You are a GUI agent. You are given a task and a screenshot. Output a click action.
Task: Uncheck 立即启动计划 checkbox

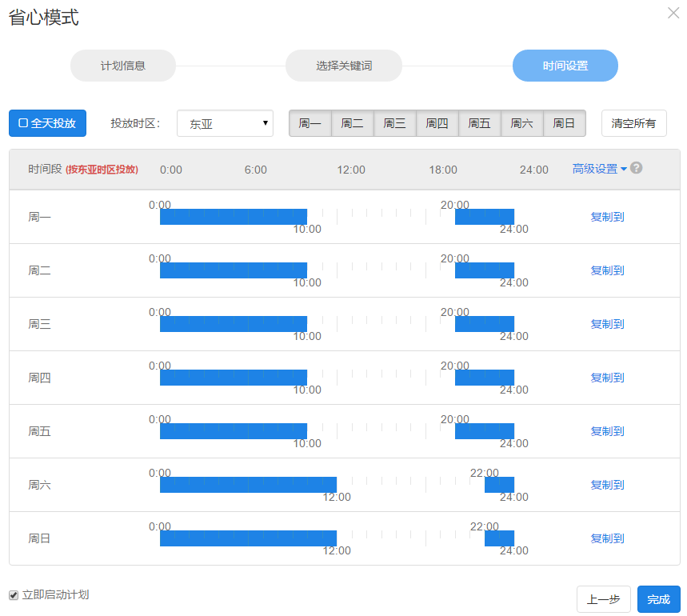pyautogui.click(x=14, y=595)
